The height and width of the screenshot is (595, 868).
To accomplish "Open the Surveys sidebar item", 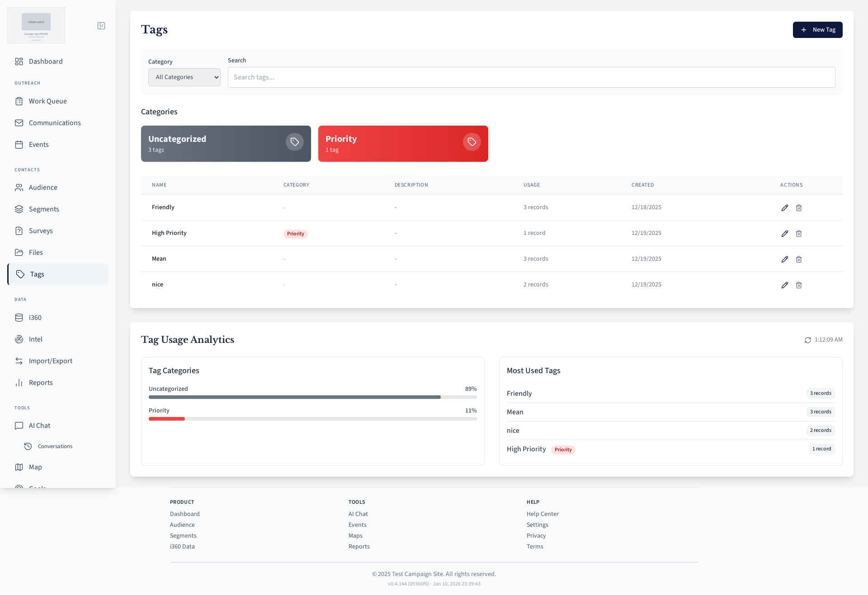I will [x=41, y=231].
